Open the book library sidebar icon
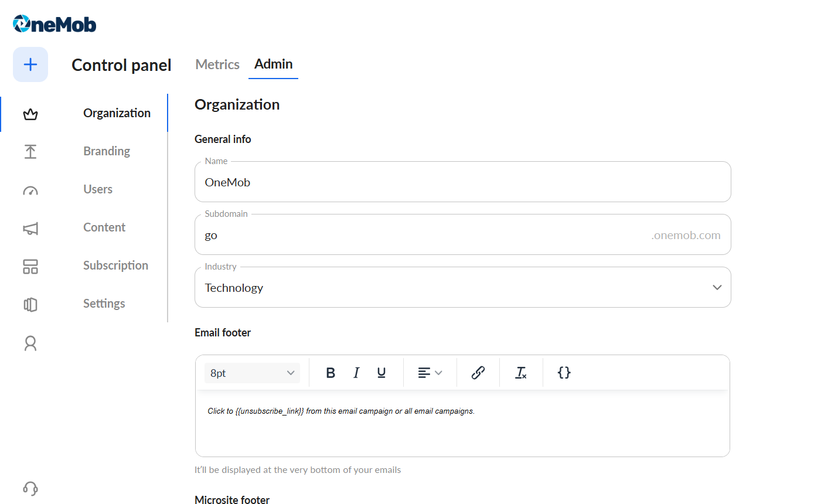Screen dimensions: 838x504 click(30, 305)
